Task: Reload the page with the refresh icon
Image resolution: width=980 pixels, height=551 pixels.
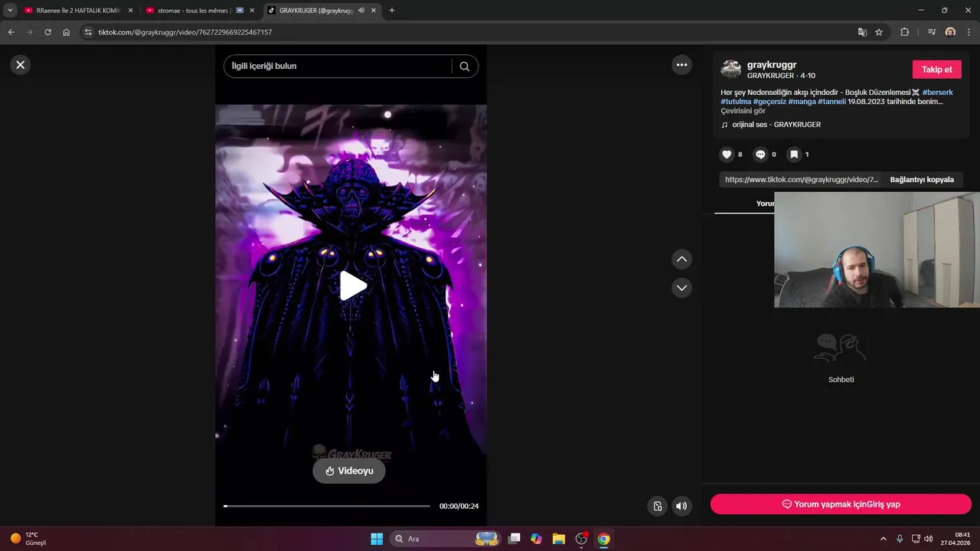Action: click(47, 32)
